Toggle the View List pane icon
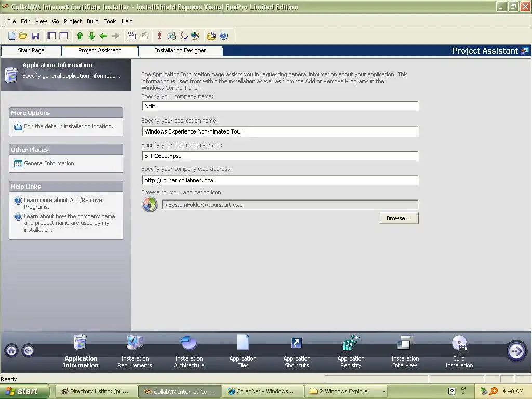532x399 pixels. pos(51,36)
